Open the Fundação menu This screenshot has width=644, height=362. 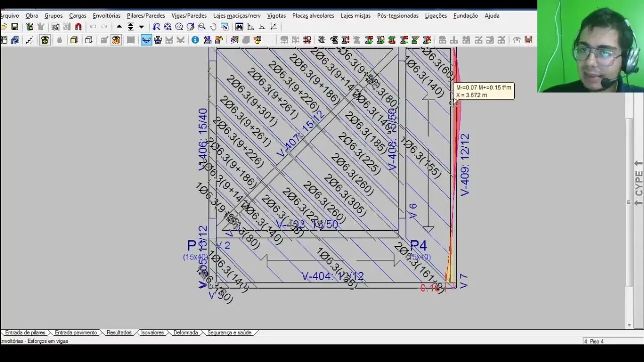pyautogui.click(x=466, y=16)
